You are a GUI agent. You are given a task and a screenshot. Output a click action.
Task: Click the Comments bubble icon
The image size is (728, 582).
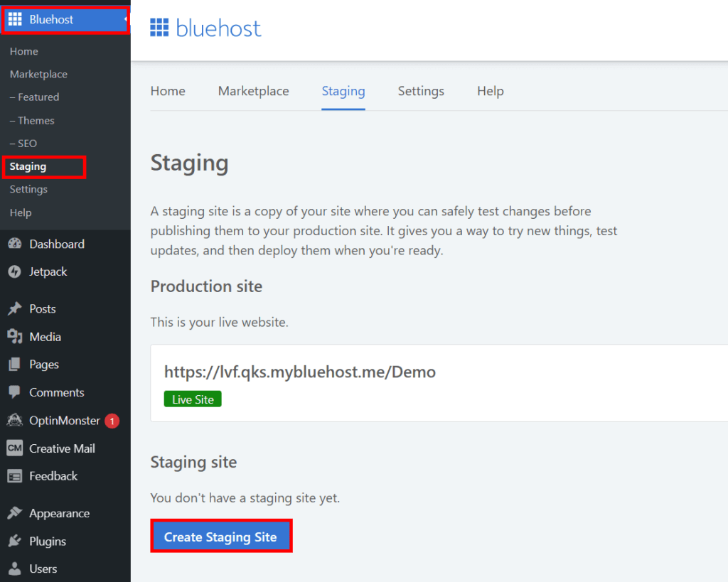coord(15,392)
